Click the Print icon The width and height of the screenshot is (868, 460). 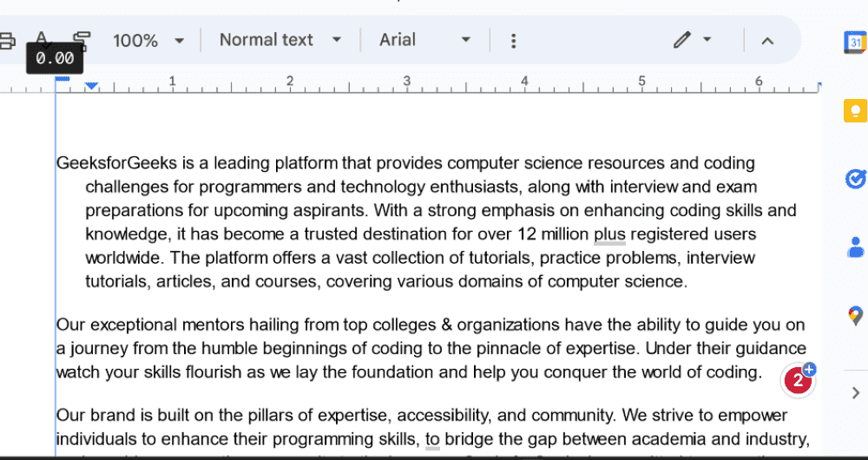click(x=6, y=40)
